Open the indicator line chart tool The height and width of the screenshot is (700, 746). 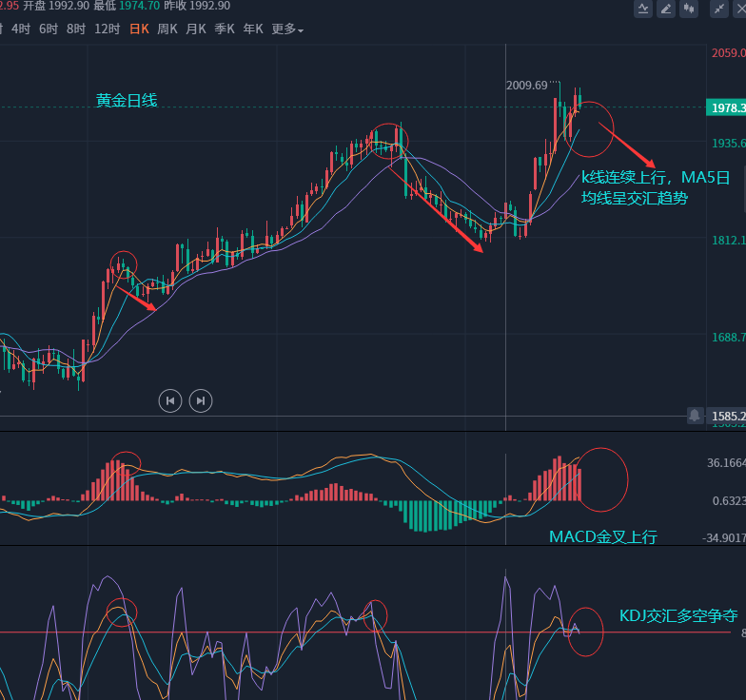point(644,9)
